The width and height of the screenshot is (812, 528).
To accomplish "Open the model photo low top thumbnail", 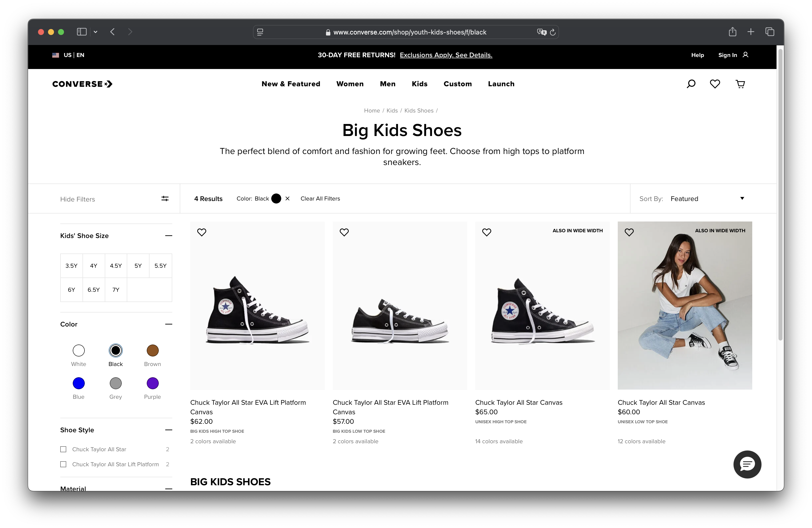I will (x=684, y=305).
